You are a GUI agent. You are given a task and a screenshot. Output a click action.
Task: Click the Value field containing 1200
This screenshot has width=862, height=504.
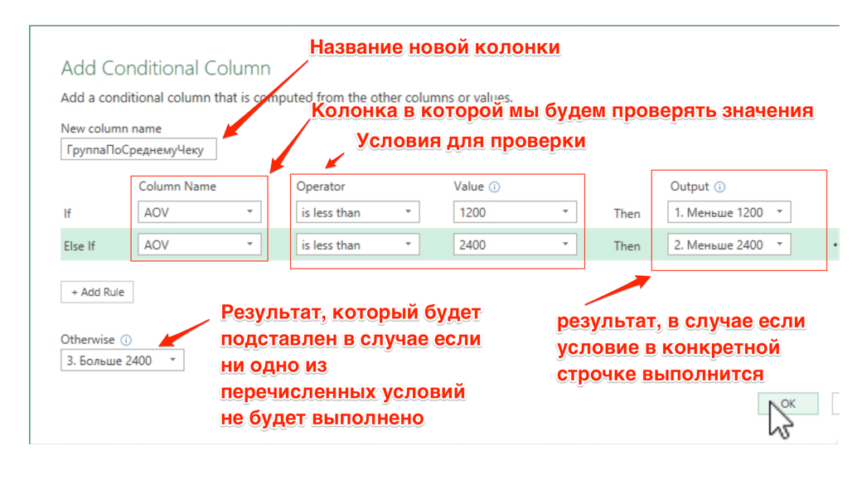[506, 212]
